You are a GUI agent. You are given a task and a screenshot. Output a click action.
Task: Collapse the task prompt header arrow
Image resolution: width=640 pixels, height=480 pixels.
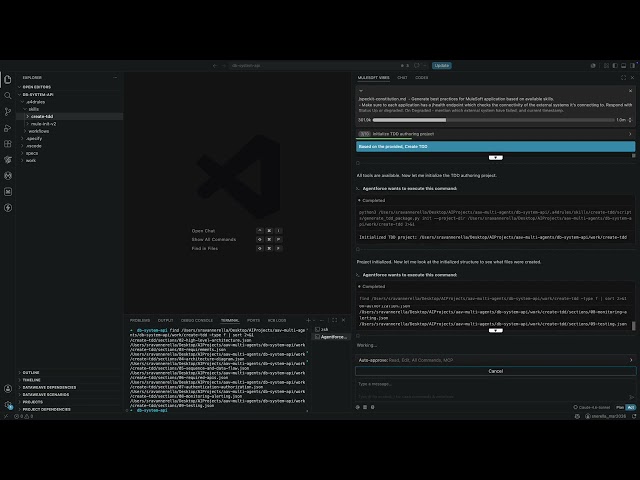click(361, 91)
